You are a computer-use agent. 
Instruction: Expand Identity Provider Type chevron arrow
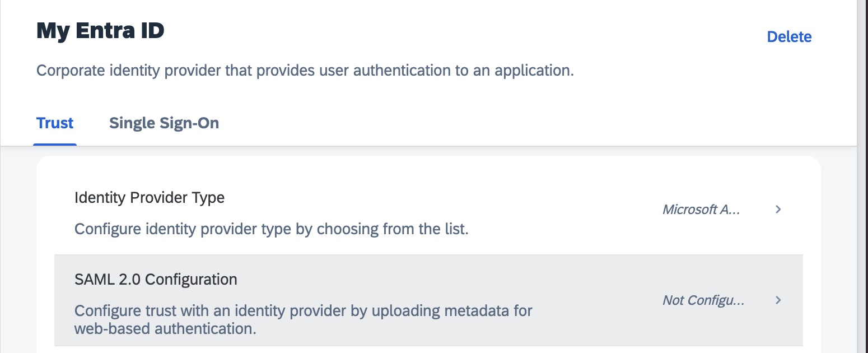778,210
